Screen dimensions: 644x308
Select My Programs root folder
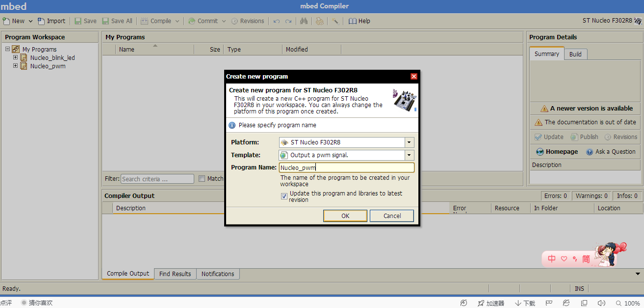pos(39,49)
